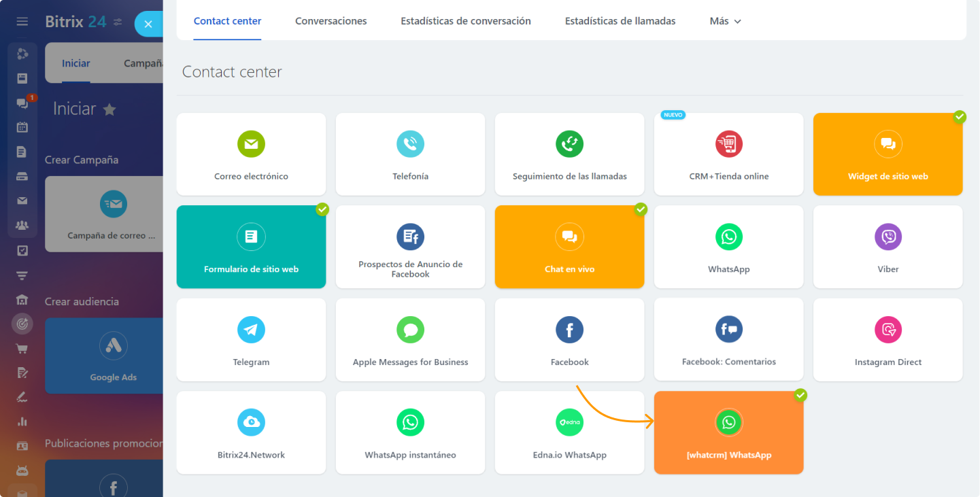Screen dimensions: 980x497
Task: Open the news feed icon in sidebar
Action: [22, 78]
